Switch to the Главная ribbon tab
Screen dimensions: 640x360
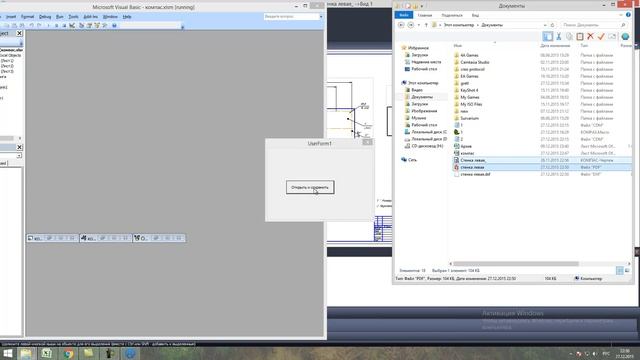click(x=425, y=15)
